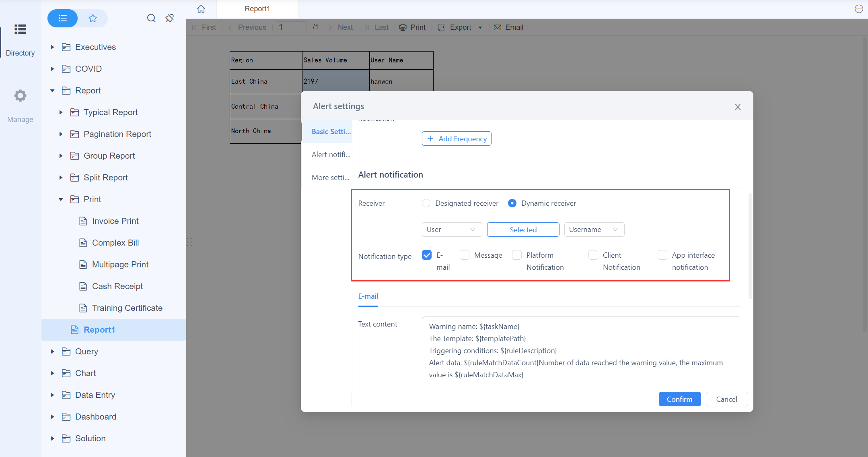
Task: Select the list view icon button
Action: click(x=63, y=18)
